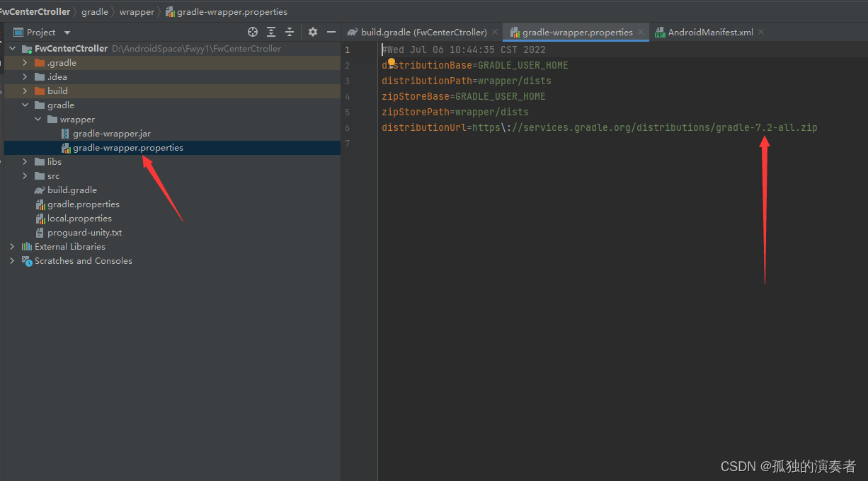
Task: Close the gradle-wrapper.properties tab
Action: 641,32
